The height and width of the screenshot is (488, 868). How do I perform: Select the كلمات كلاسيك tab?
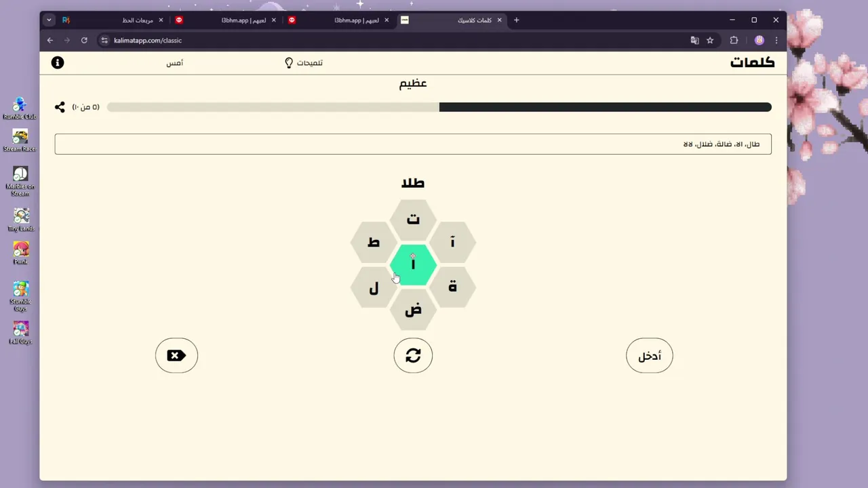(x=451, y=20)
